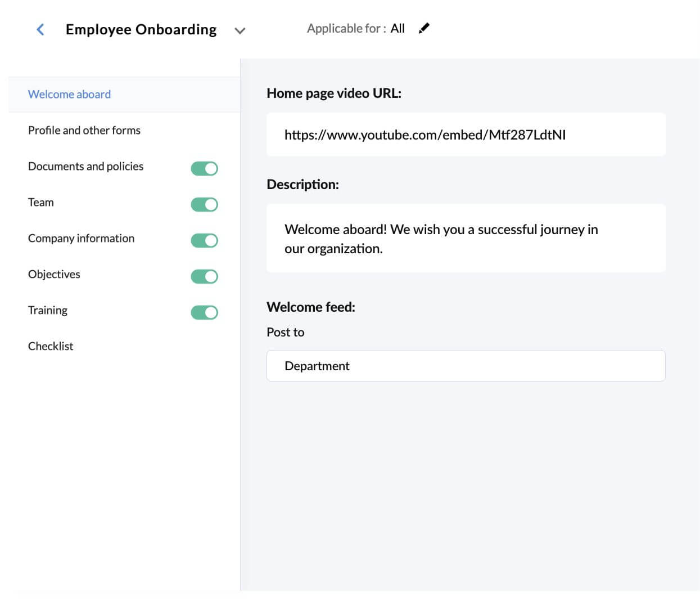Select the Training section in the sidebar
Screen dimensions: 700x606
(48, 310)
